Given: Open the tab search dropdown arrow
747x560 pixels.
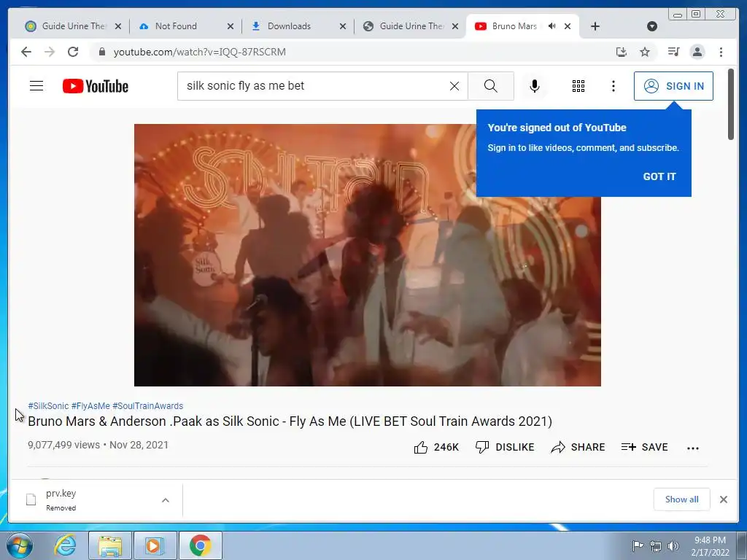Looking at the screenshot, I should point(652,26).
